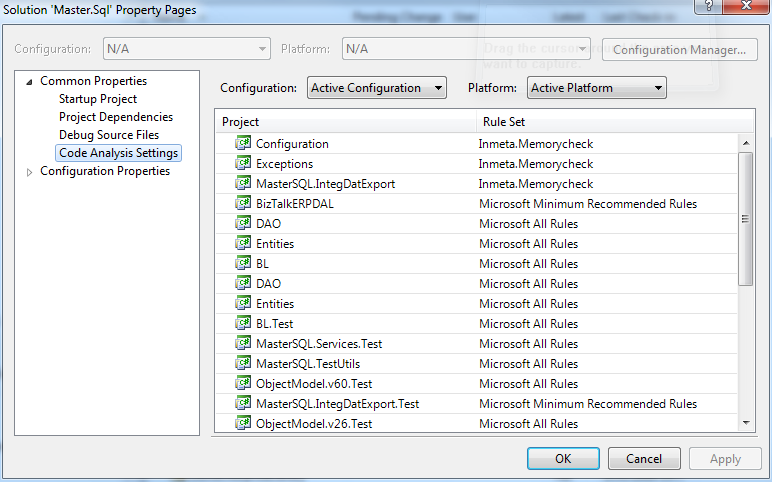The height and width of the screenshot is (482, 772).
Task: Click the ObjectModel.v60.Test project icon
Action: pyautogui.click(x=243, y=383)
